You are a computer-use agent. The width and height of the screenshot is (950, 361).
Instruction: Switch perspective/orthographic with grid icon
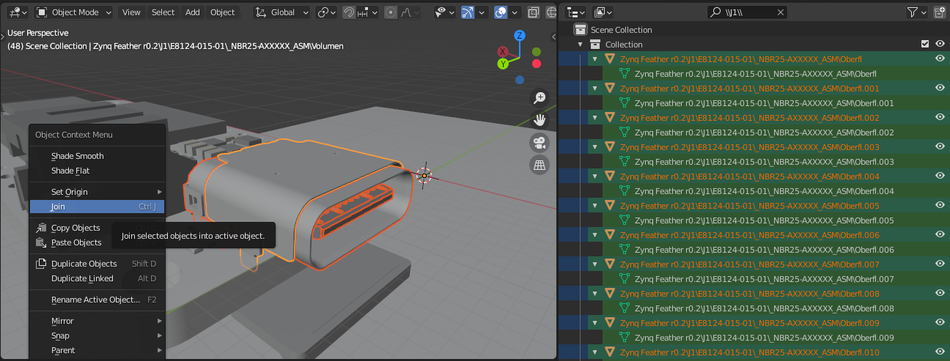point(539,165)
